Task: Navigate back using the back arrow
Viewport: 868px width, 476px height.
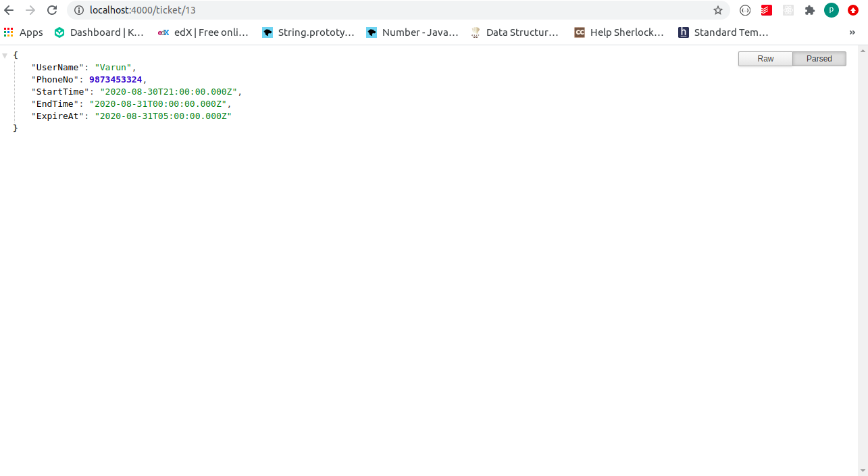Action: (x=9, y=10)
